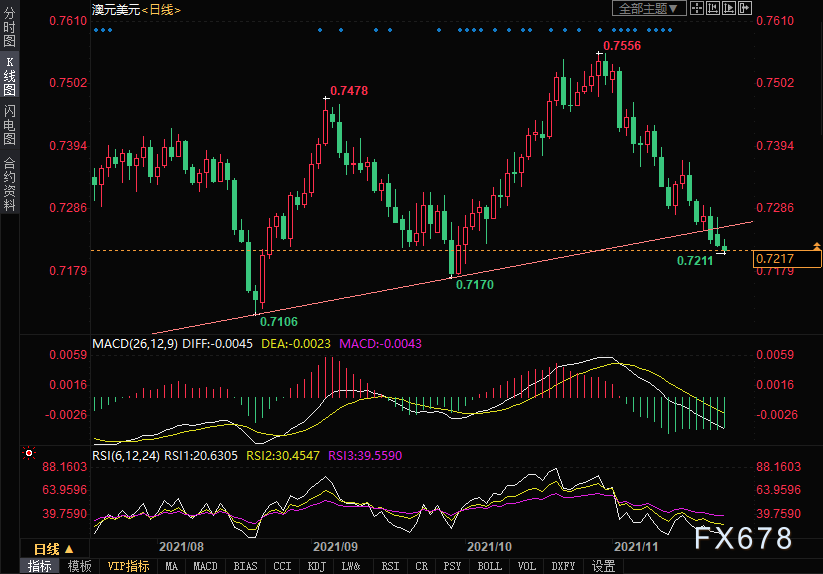Click the orange arrow icon above 0.7217 price tag

tap(816, 245)
